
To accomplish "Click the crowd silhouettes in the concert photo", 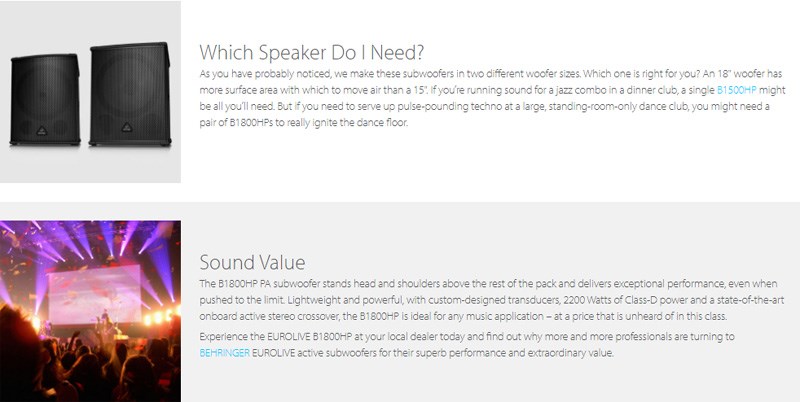I will [90, 367].
